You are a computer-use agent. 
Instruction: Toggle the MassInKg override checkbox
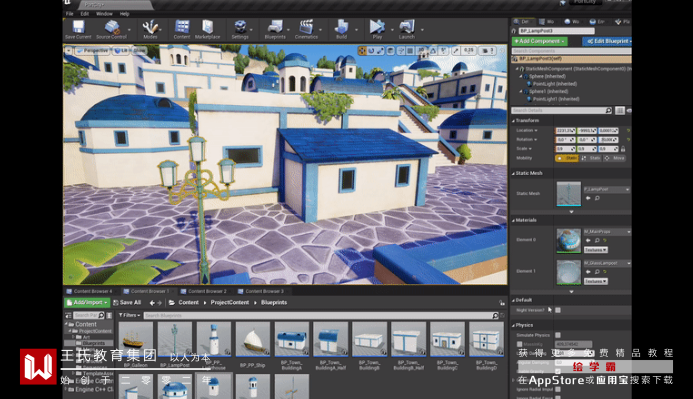519,344
